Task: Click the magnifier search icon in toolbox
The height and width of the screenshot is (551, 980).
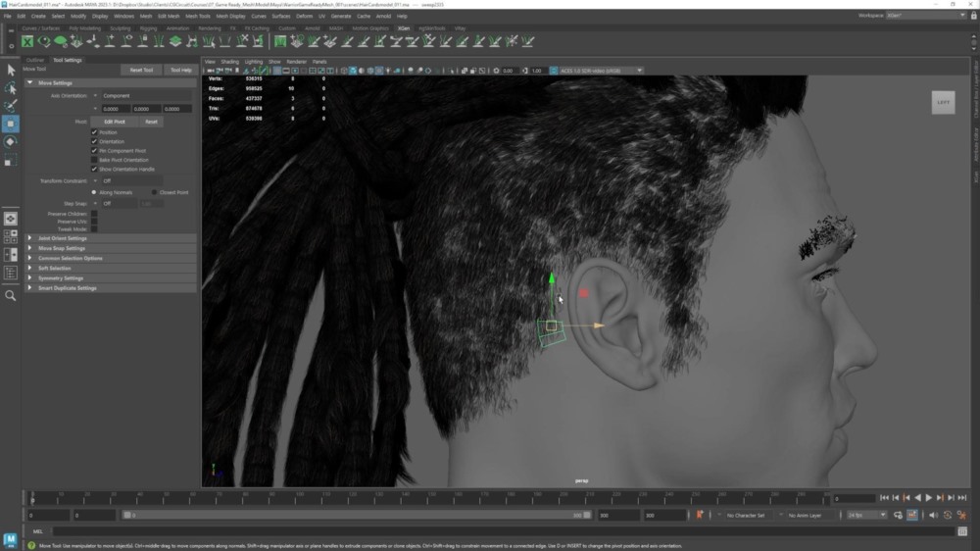Action: click(x=11, y=295)
